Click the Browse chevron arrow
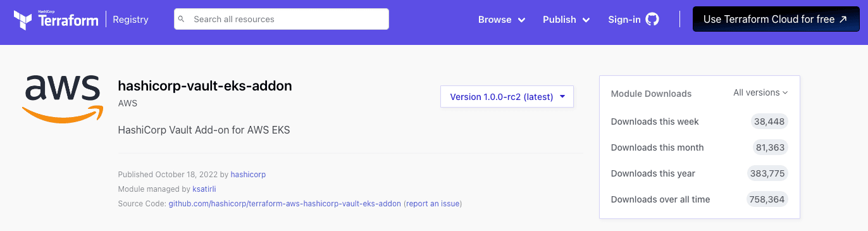The height and width of the screenshot is (231, 868). (522, 20)
